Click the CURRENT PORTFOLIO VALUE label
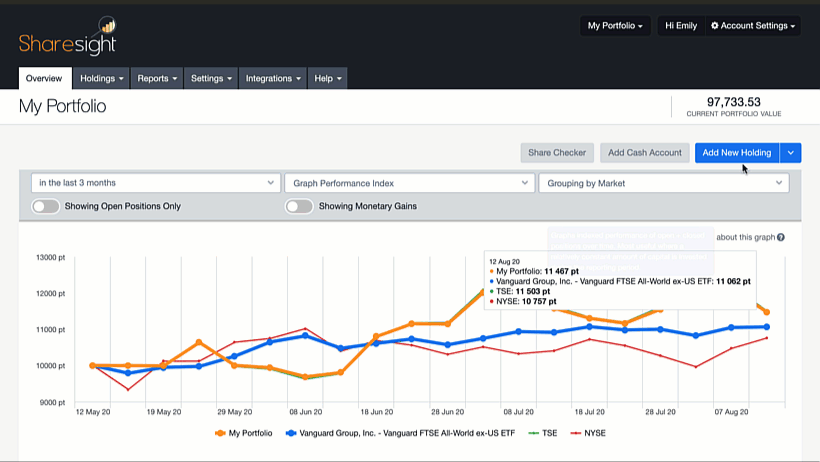Image resolution: width=820 pixels, height=462 pixels. pyautogui.click(x=734, y=114)
